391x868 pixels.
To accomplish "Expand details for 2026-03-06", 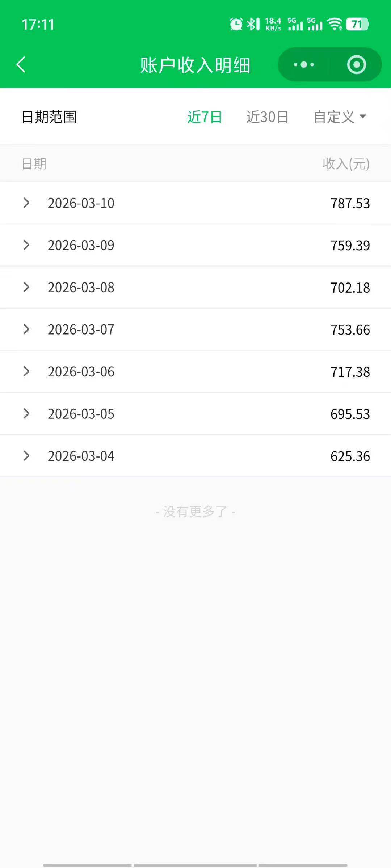I will [26, 371].
